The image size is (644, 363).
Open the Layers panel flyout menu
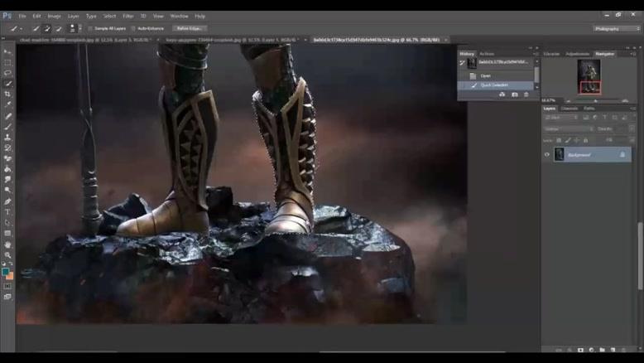tap(633, 109)
